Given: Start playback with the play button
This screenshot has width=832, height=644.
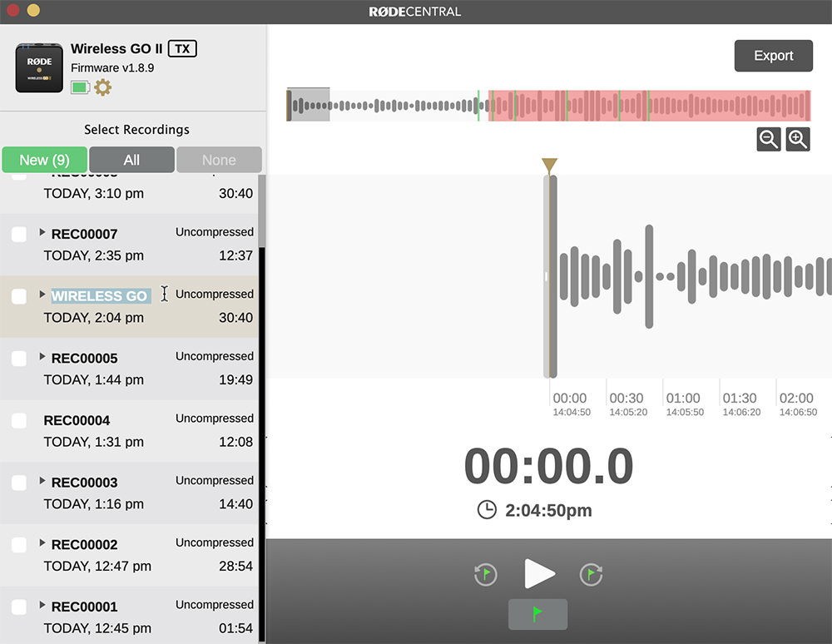Looking at the screenshot, I should tap(539, 573).
